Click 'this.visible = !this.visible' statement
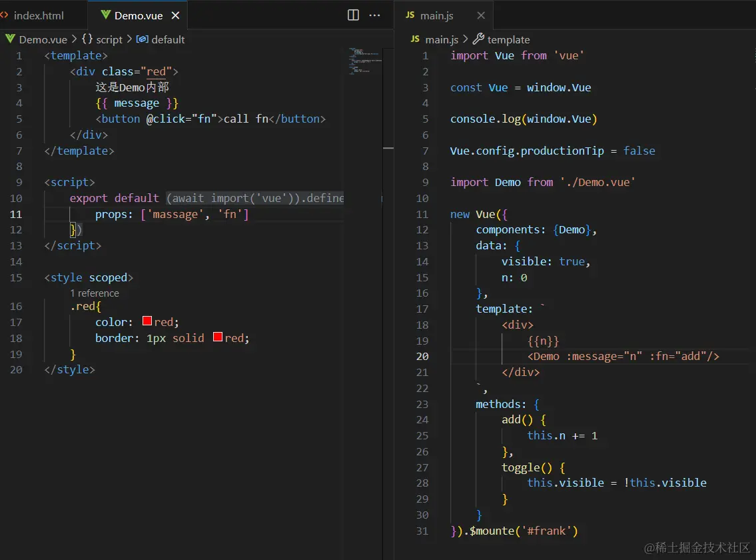 (x=617, y=483)
